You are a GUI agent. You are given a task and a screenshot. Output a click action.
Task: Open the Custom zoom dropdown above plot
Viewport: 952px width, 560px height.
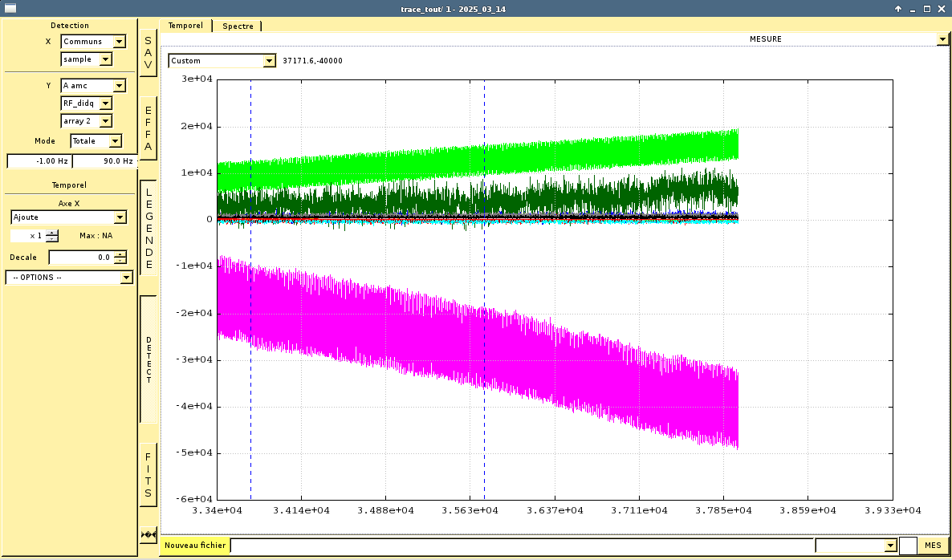[x=269, y=61]
